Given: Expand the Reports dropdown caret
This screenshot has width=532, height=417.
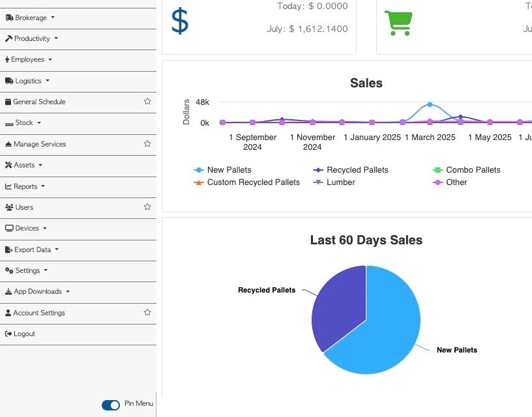Looking at the screenshot, I should click(43, 186).
